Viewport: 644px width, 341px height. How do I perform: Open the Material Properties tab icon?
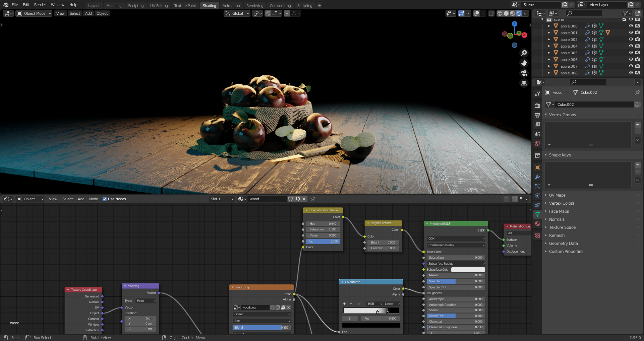pyautogui.click(x=537, y=224)
